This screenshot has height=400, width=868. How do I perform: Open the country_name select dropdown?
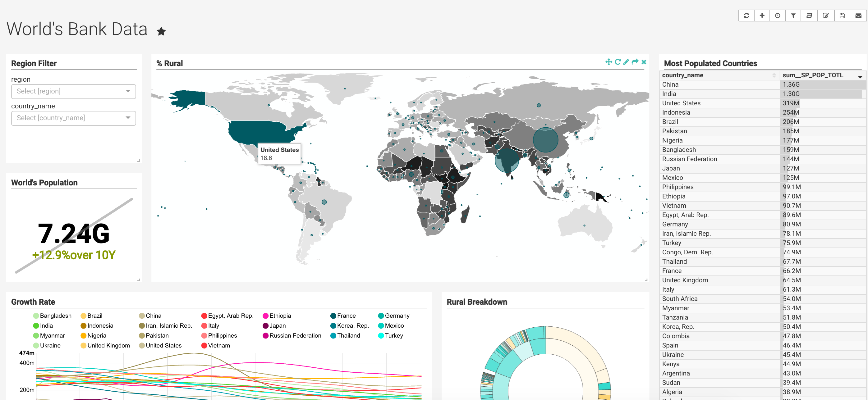(73, 118)
